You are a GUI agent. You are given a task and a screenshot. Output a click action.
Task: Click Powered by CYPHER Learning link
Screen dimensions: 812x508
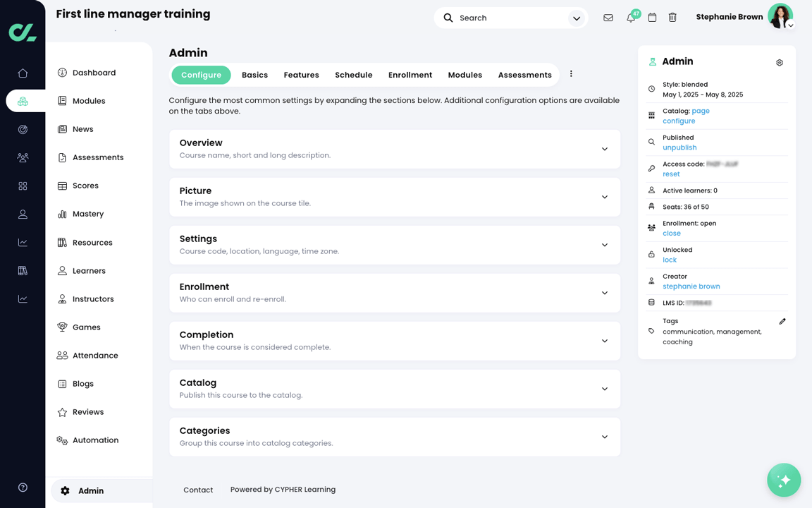point(283,490)
